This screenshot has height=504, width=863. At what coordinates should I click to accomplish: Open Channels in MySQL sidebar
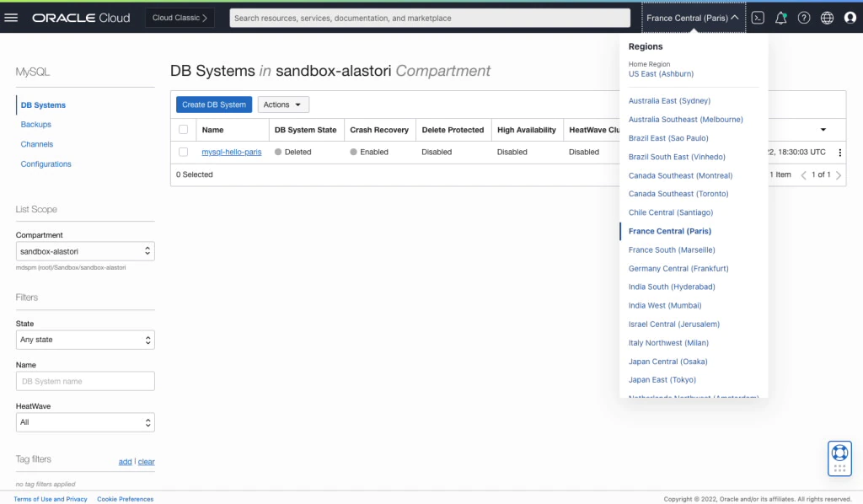click(37, 144)
